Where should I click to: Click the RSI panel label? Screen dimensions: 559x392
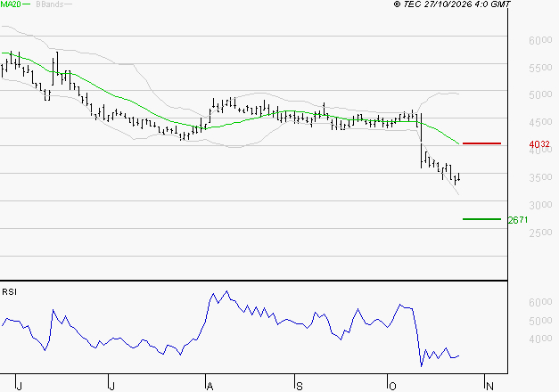(9, 292)
